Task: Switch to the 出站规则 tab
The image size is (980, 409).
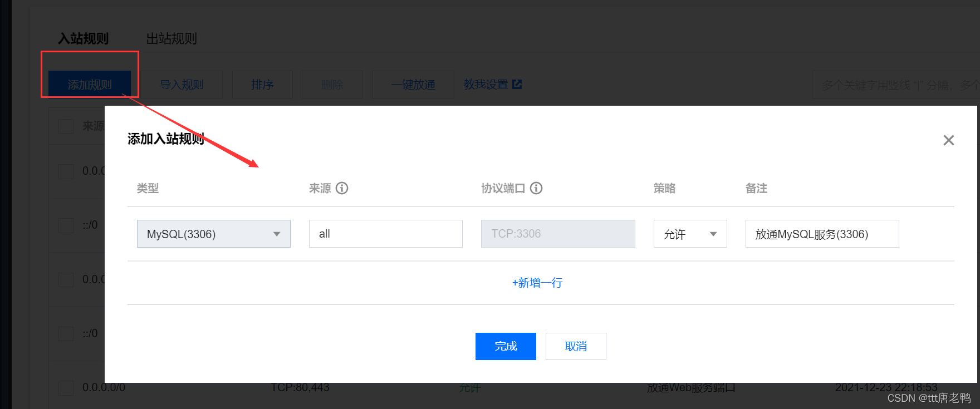Action: point(171,38)
